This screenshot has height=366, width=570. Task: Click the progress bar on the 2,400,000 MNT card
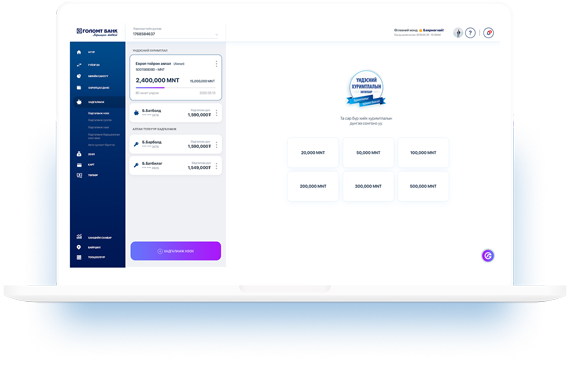click(x=176, y=88)
